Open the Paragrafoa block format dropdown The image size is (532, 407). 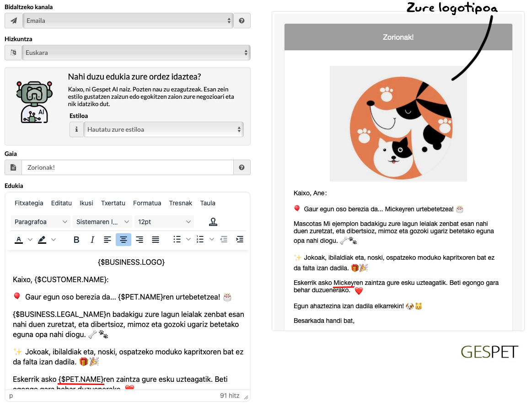41,222
